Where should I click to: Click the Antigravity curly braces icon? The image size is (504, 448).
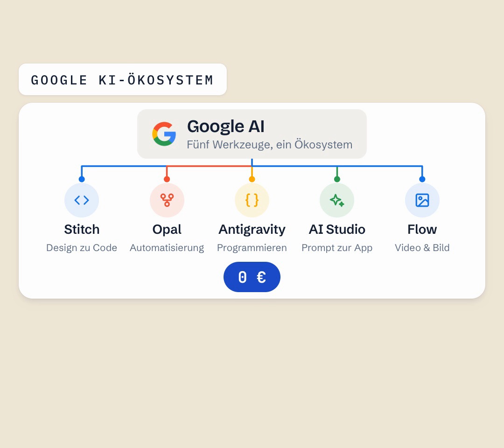pos(252,200)
